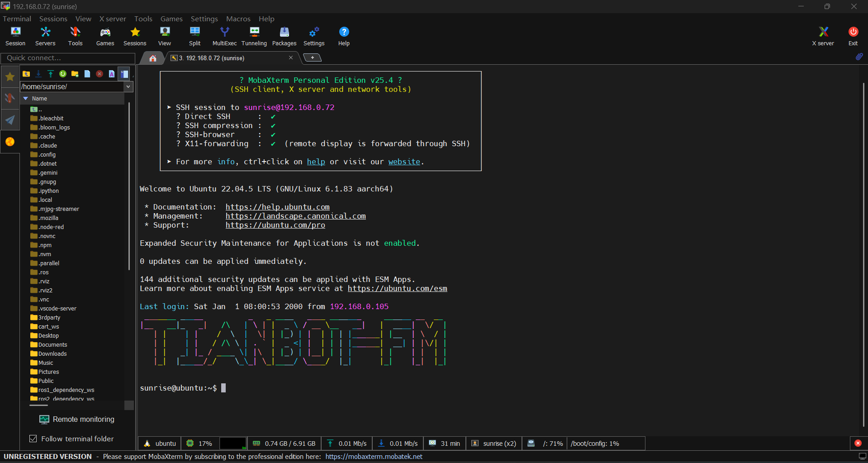
Task: Switch to the home tab
Action: [153, 58]
